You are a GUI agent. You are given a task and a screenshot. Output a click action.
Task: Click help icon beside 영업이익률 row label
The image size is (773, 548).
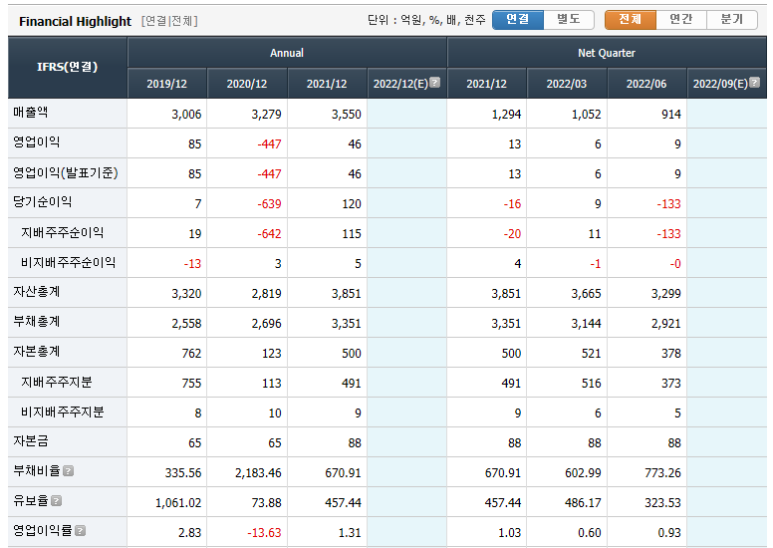[x=80, y=530]
